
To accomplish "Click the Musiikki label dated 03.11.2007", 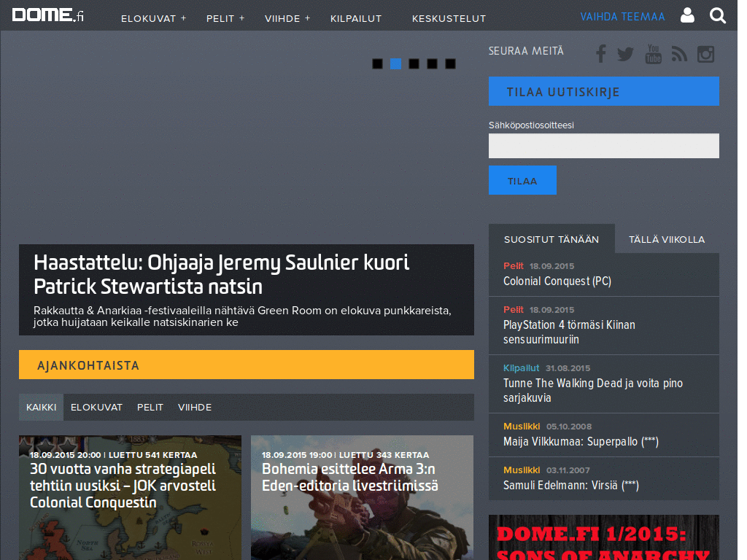I will click(522, 470).
